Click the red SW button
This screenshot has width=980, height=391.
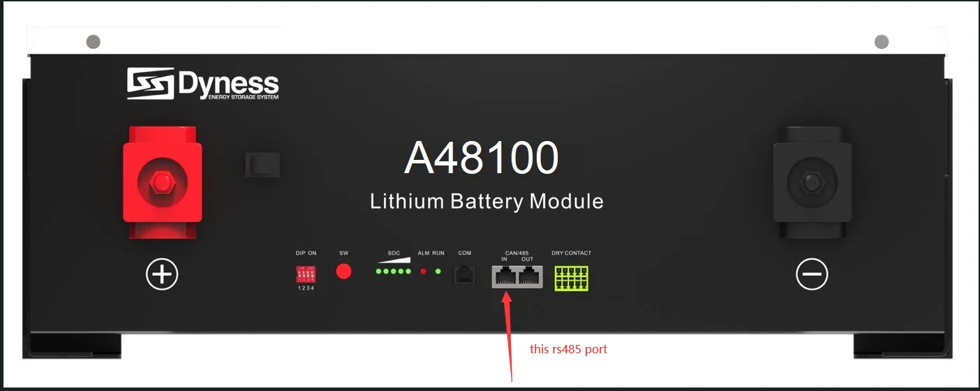(x=343, y=271)
